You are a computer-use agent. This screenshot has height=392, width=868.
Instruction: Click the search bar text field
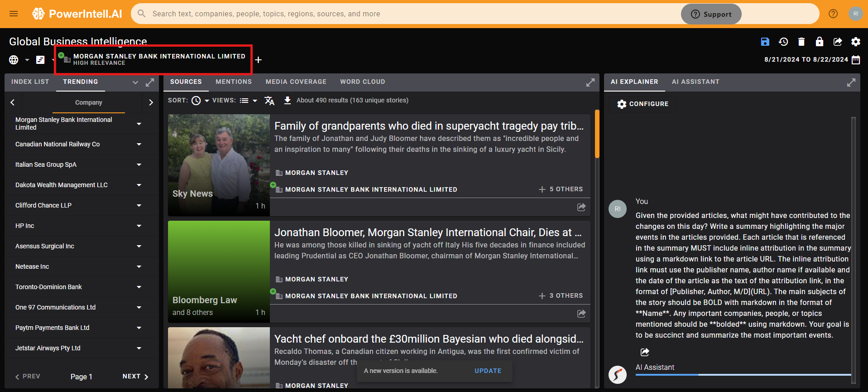[408, 14]
